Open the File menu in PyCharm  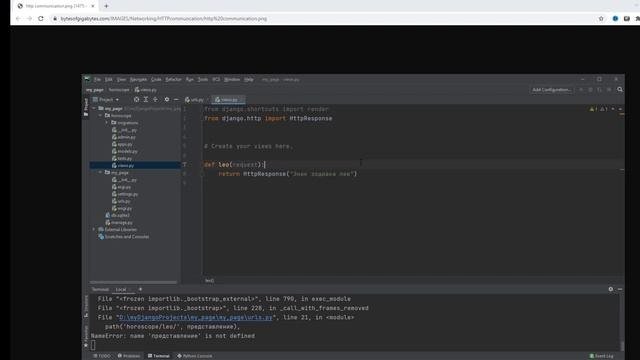pyautogui.click(x=97, y=80)
